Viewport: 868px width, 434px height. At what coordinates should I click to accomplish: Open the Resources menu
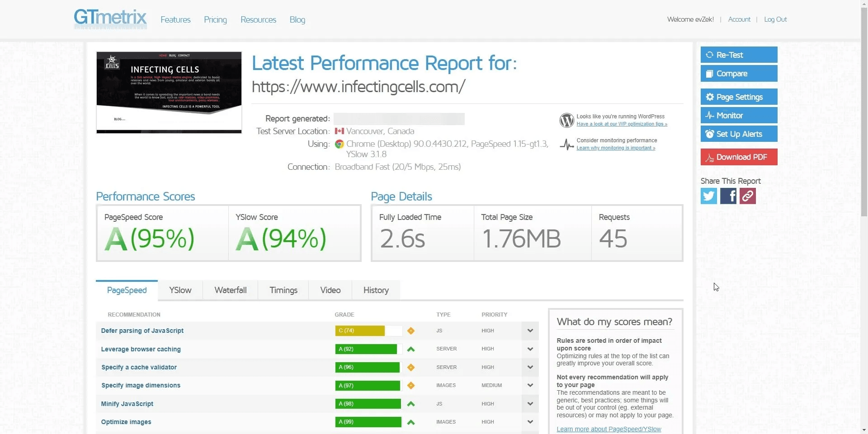click(x=258, y=19)
